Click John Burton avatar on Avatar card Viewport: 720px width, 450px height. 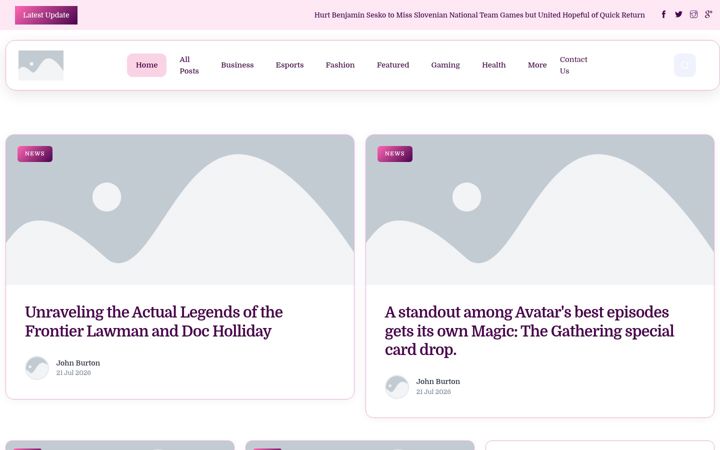coord(397,387)
